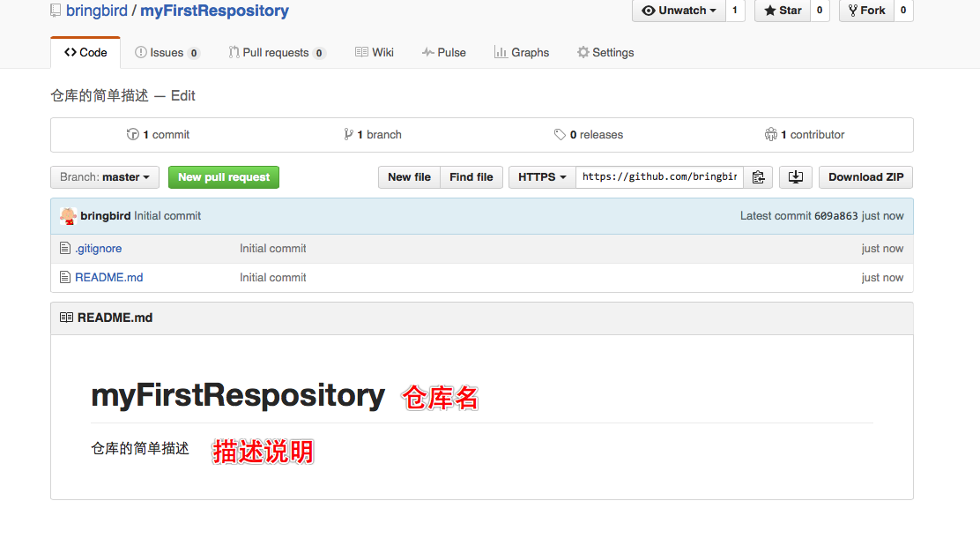Open the myFirstRespository repository title link
Screen dimensions: 980x546
[214, 11]
